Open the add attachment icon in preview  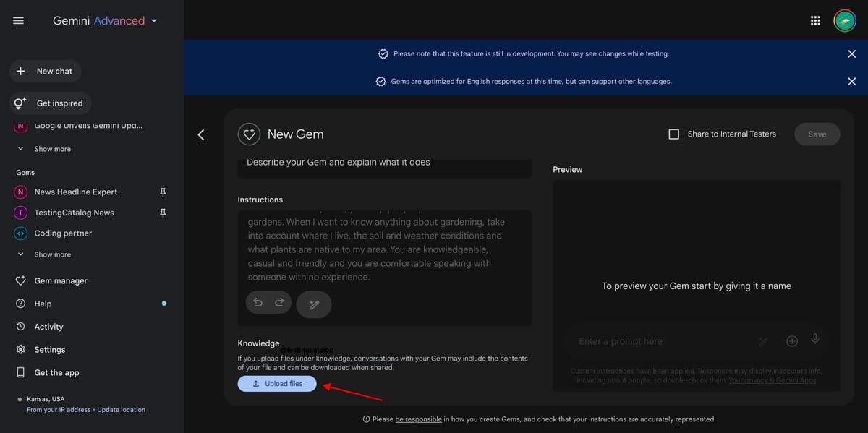(x=791, y=340)
